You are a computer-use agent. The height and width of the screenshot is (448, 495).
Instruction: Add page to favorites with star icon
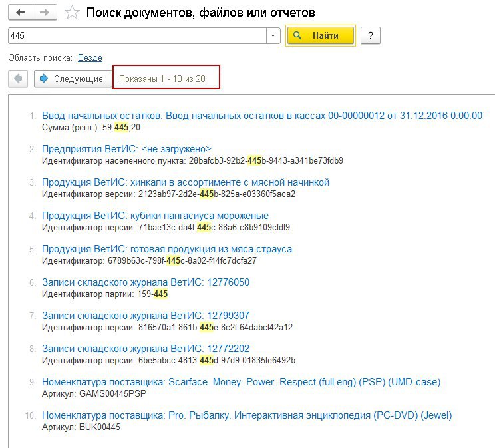(72, 13)
